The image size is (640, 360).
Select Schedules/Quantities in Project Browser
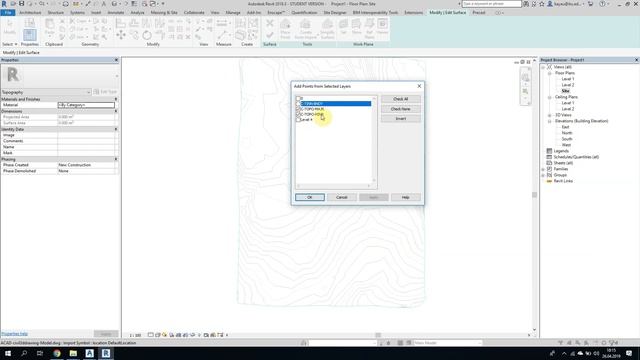click(x=576, y=157)
